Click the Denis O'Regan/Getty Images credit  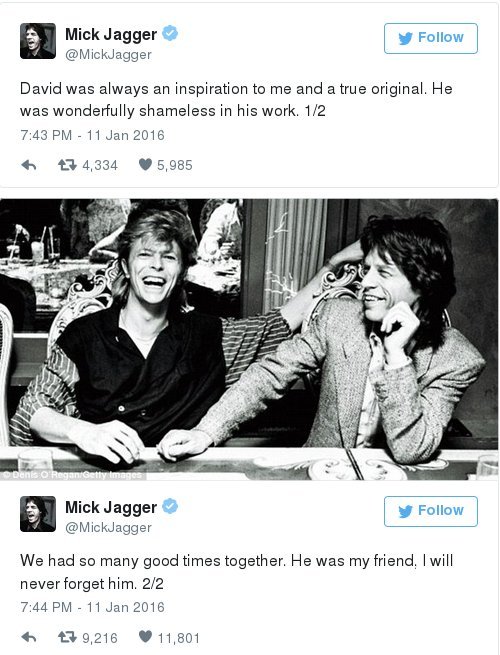pyautogui.click(x=73, y=475)
